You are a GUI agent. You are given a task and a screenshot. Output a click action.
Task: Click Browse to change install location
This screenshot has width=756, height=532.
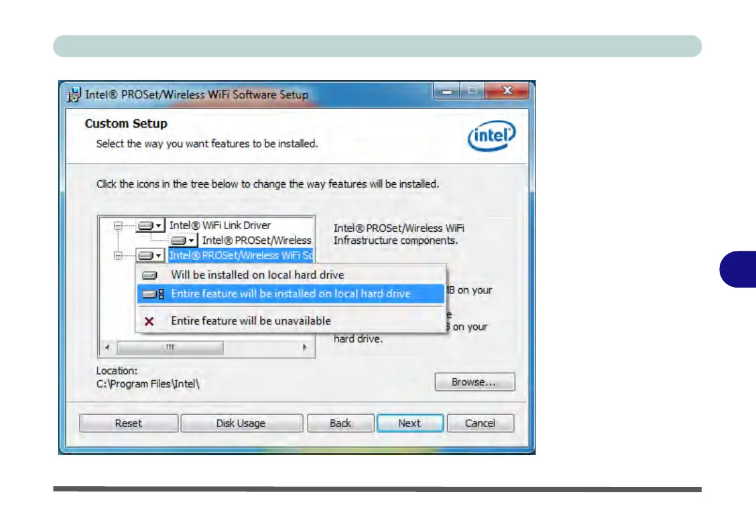point(475,382)
